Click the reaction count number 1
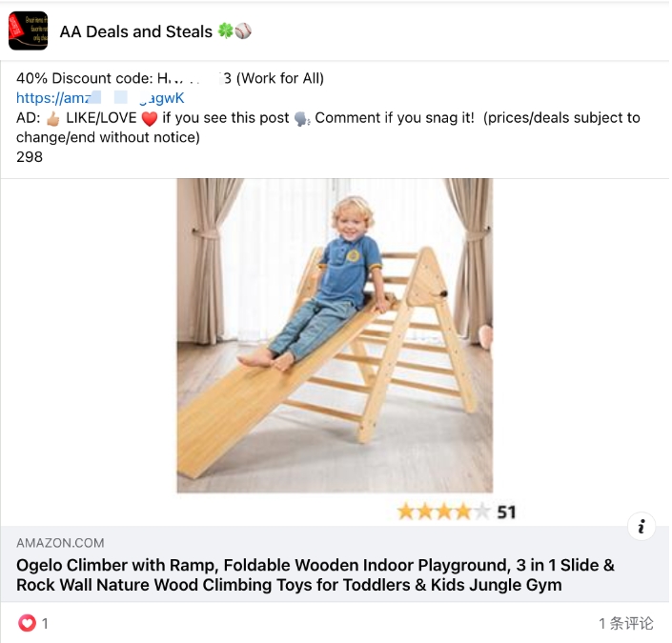The width and height of the screenshot is (672, 643). [x=45, y=623]
